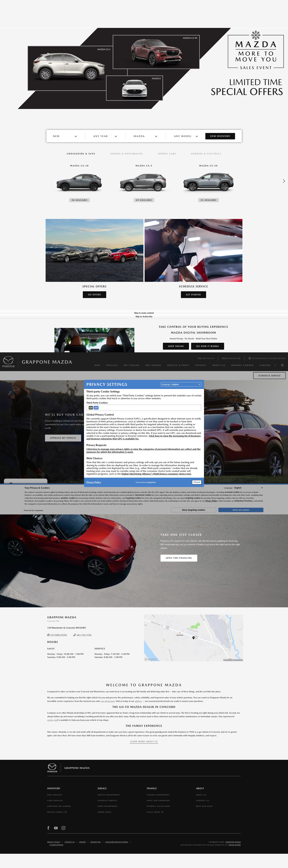Turn third-party cookies OFF
The width and height of the screenshot is (288, 868).
96,408
